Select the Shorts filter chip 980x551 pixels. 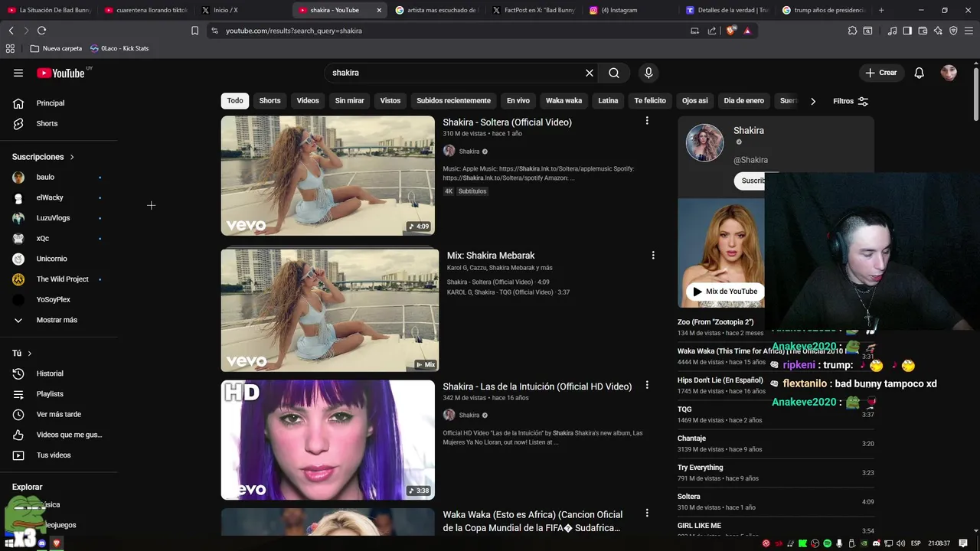click(269, 100)
